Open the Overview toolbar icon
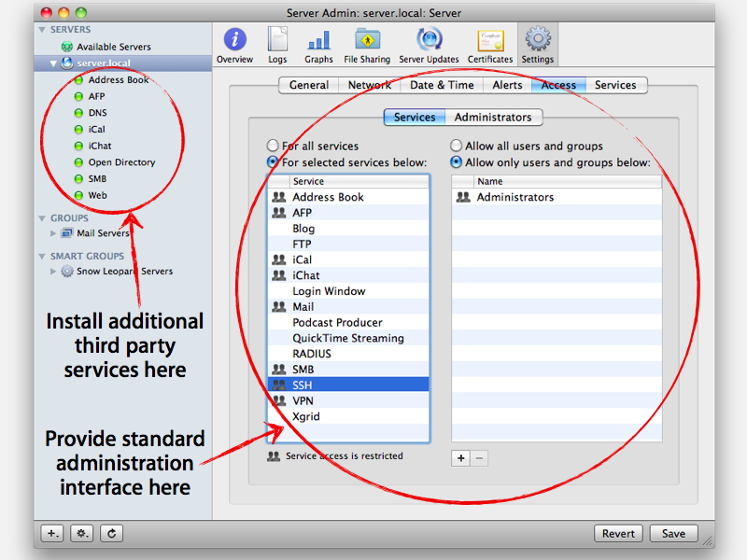This screenshot has width=747, height=560. coord(234,46)
